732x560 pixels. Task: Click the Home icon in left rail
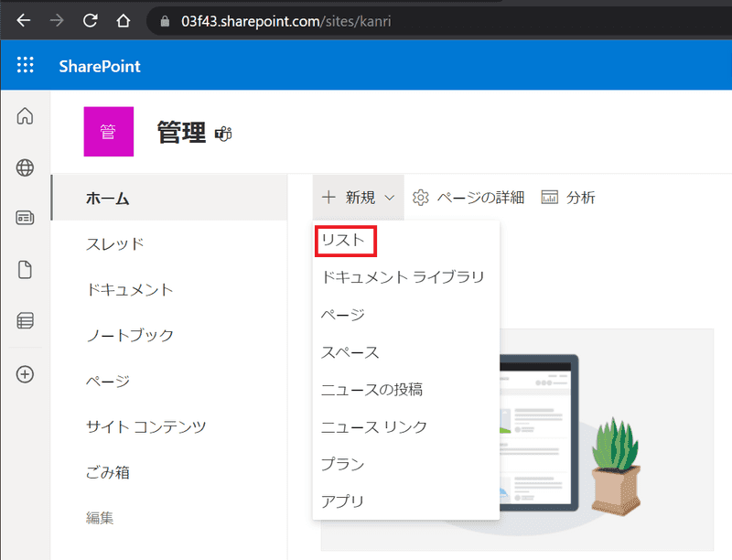(26, 116)
